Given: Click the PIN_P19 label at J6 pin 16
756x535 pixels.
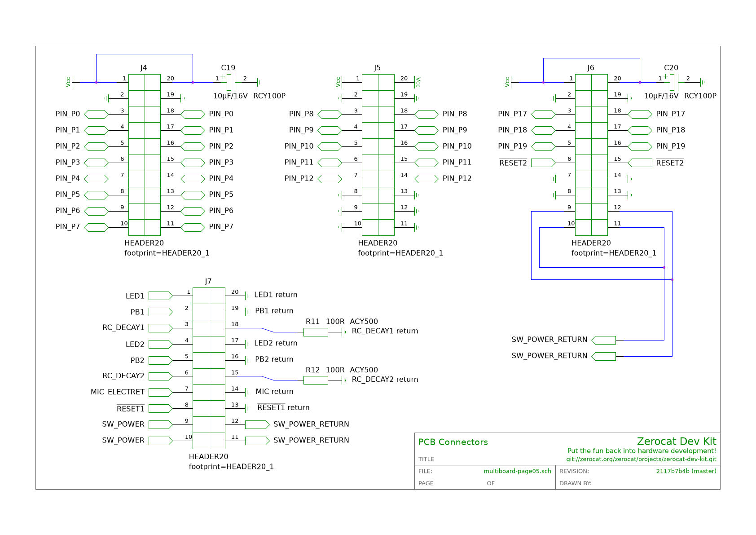Looking at the screenshot, I should coord(671,146).
